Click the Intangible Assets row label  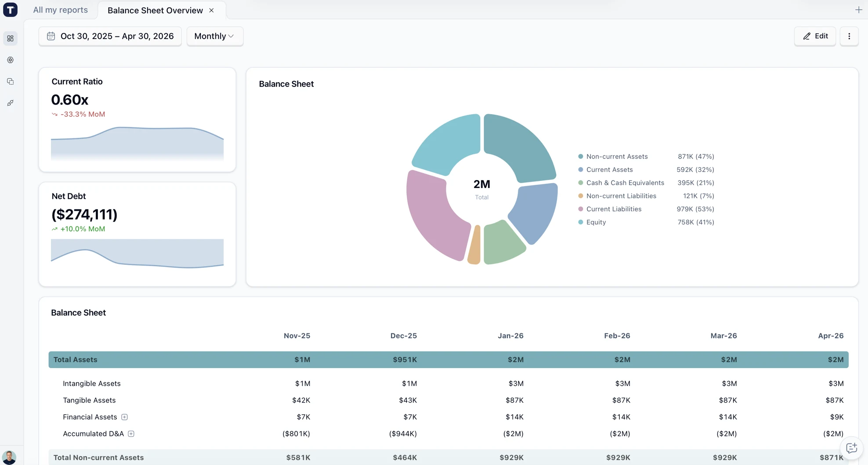(x=92, y=384)
